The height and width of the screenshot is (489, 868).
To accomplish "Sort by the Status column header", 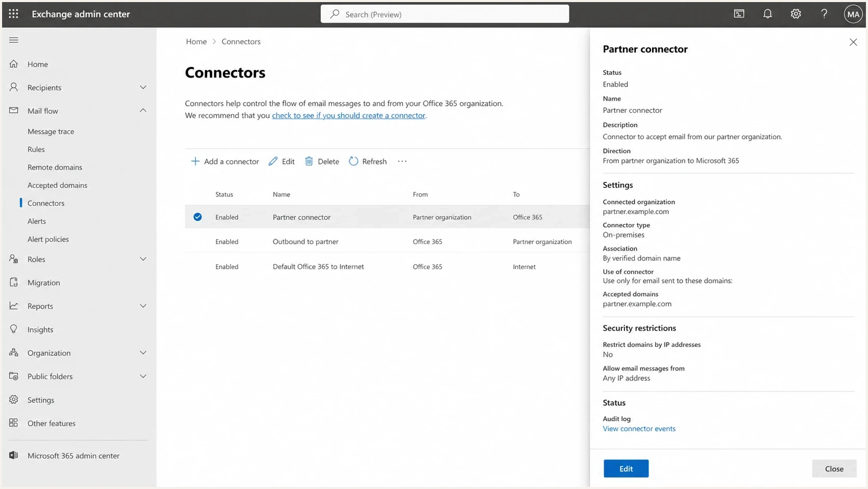I will (x=224, y=194).
